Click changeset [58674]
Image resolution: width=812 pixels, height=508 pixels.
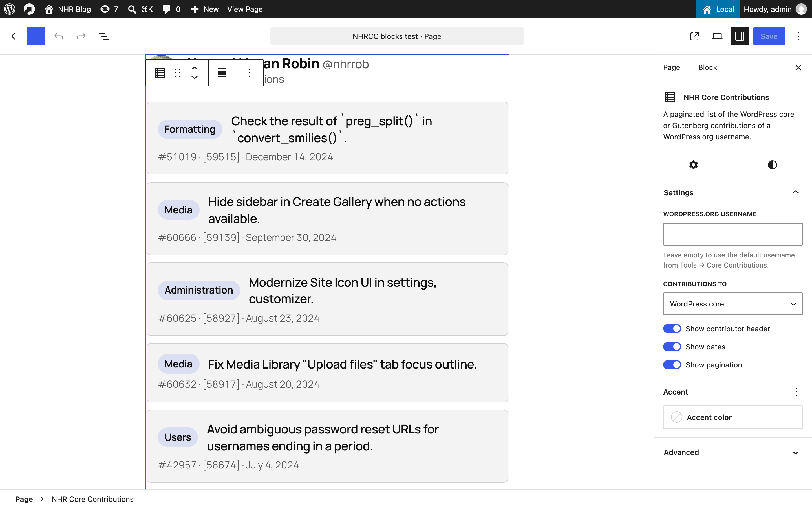(221, 465)
